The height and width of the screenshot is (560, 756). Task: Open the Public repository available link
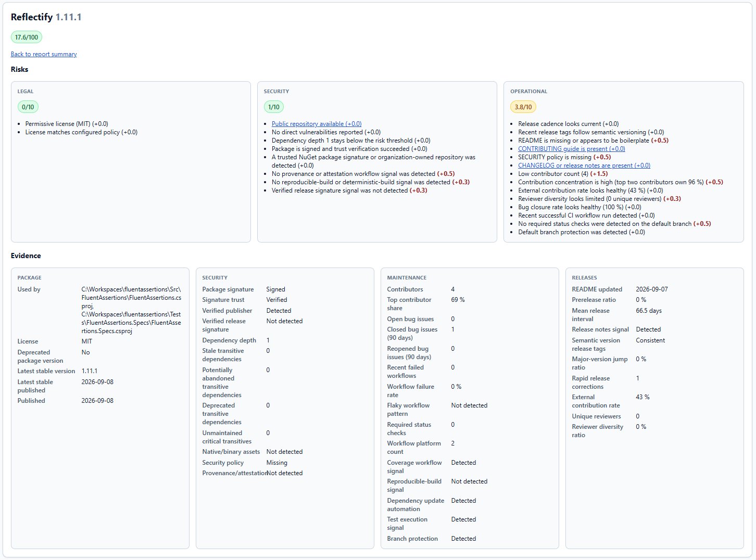point(317,124)
